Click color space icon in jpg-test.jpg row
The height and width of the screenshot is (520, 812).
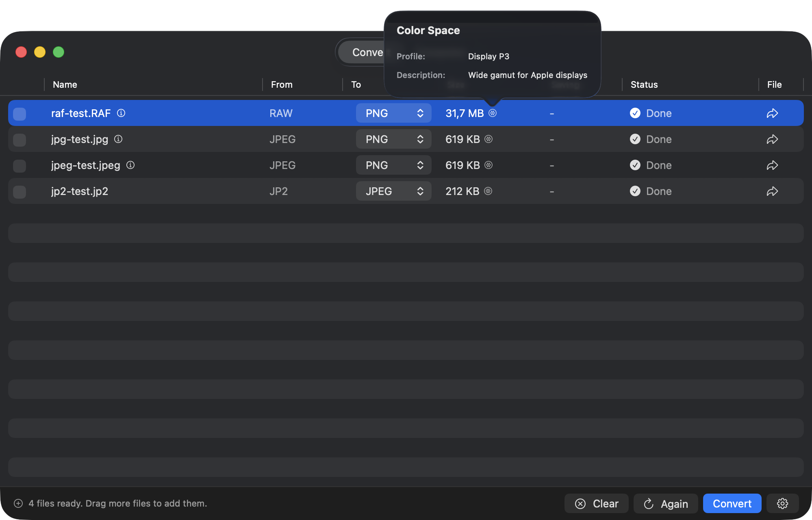click(x=489, y=139)
